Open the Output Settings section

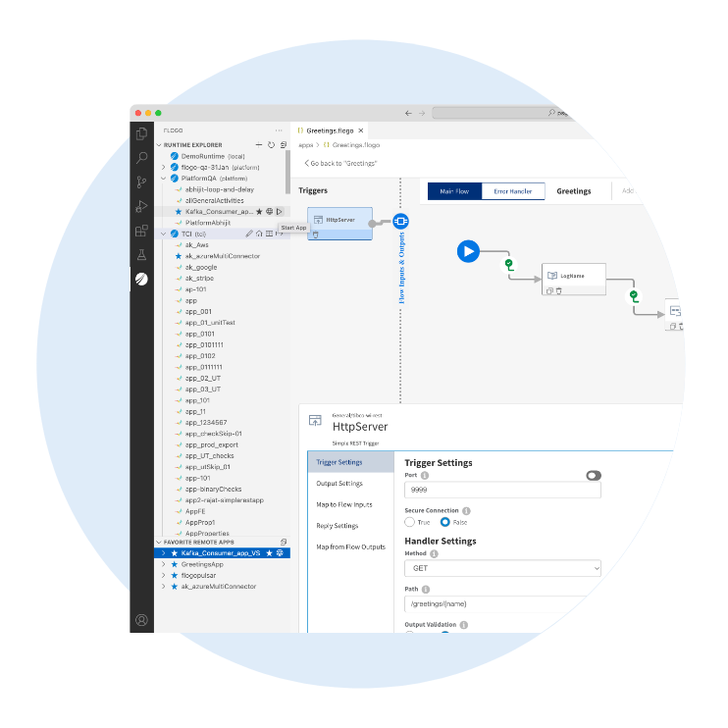pos(339,483)
